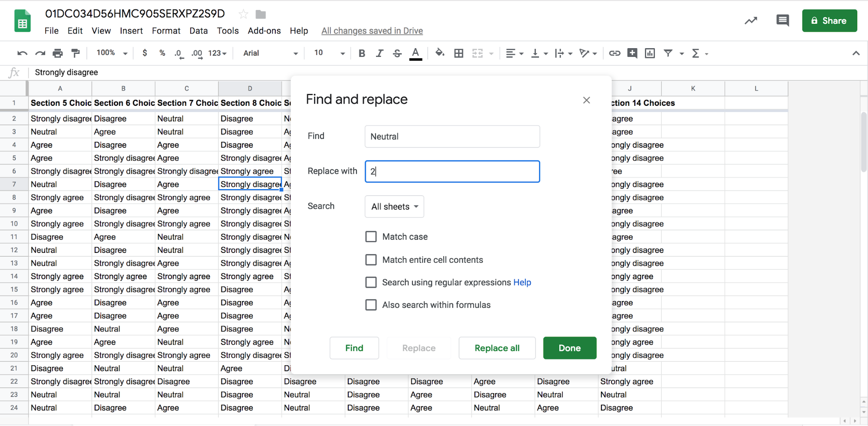This screenshot has width=868, height=426.
Task: Open the insert chart icon
Action: coord(650,53)
